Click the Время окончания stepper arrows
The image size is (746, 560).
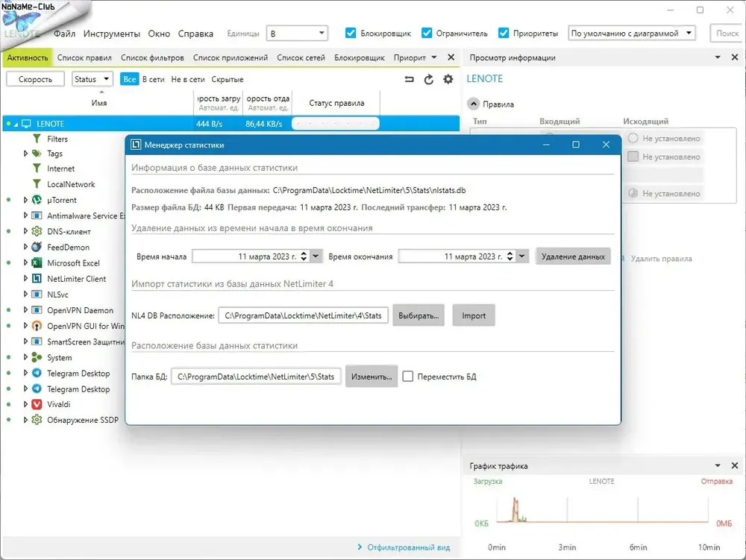(x=510, y=257)
